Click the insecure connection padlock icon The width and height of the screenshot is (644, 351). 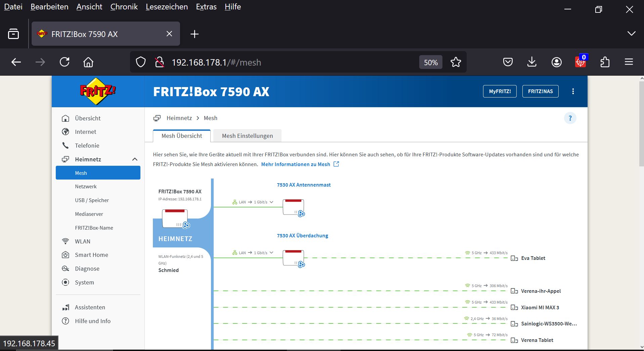pyautogui.click(x=160, y=62)
